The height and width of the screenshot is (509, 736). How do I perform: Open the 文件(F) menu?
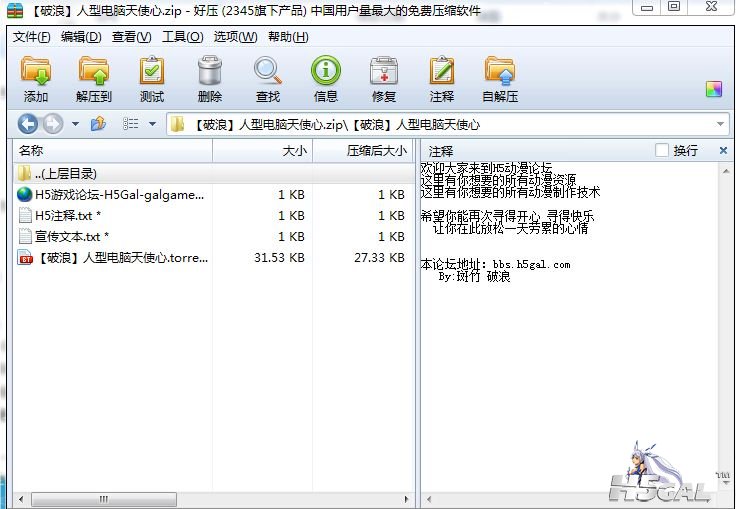[31, 37]
